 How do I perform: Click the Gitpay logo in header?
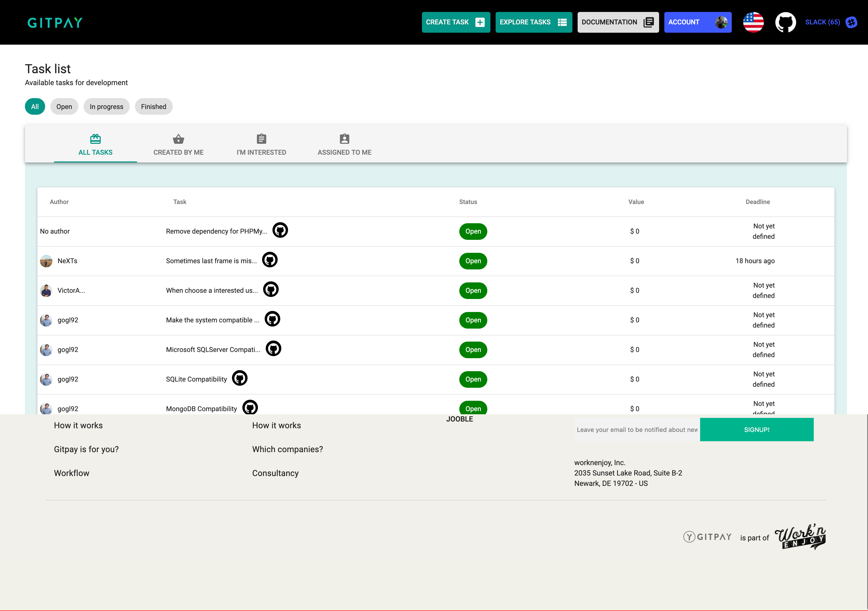click(x=55, y=23)
